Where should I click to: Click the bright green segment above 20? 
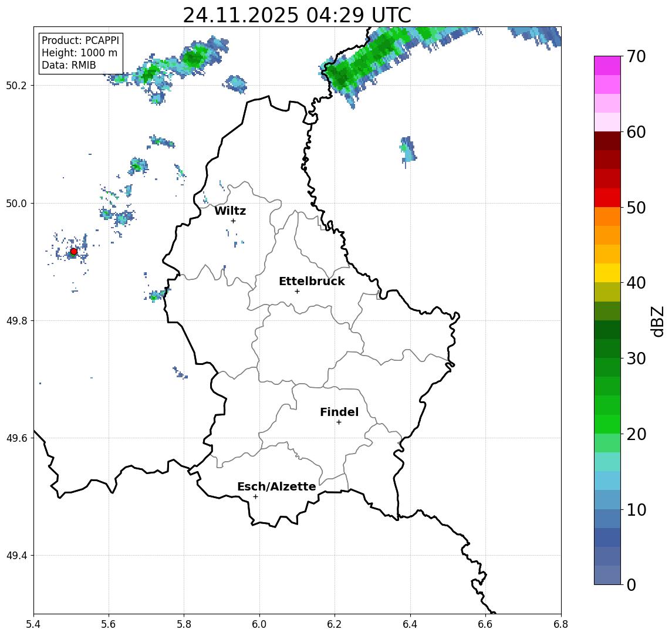point(607,424)
